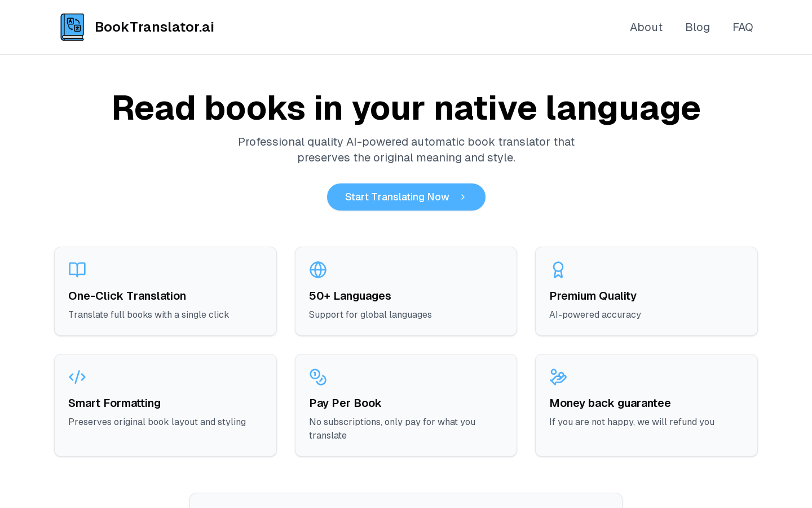
Task: Click 'If you are not happy, we will refund you'
Action: click(632, 422)
